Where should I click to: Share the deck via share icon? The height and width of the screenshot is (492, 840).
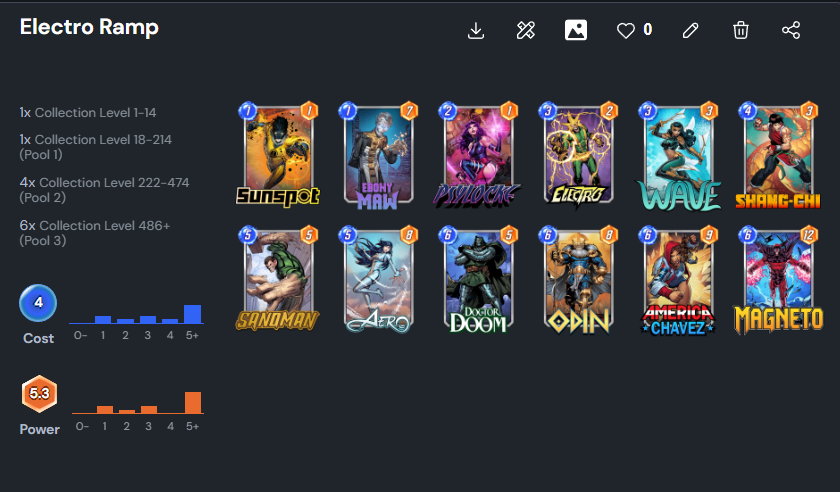click(791, 30)
